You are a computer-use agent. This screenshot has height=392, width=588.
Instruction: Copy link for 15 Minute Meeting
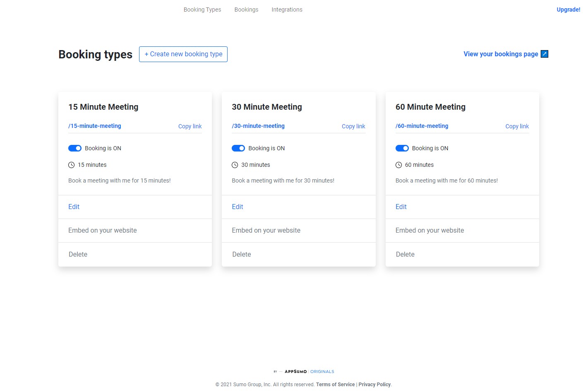point(190,126)
